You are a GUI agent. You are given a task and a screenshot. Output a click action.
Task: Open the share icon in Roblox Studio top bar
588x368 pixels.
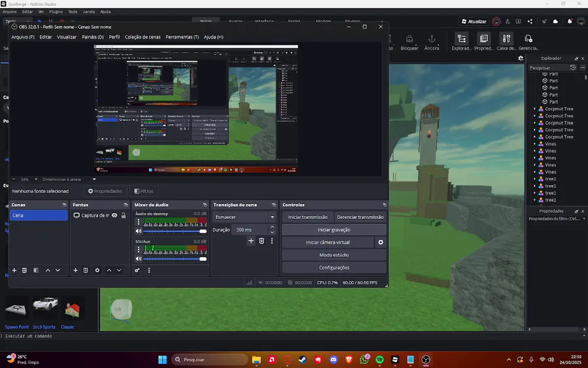click(530, 22)
